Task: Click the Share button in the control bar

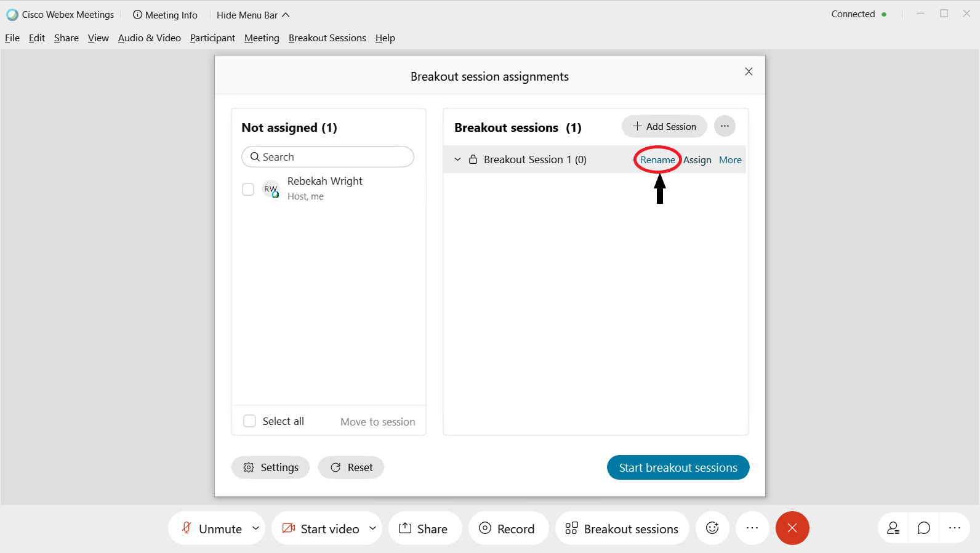Action: pyautogui.click(x=425, y=528)
